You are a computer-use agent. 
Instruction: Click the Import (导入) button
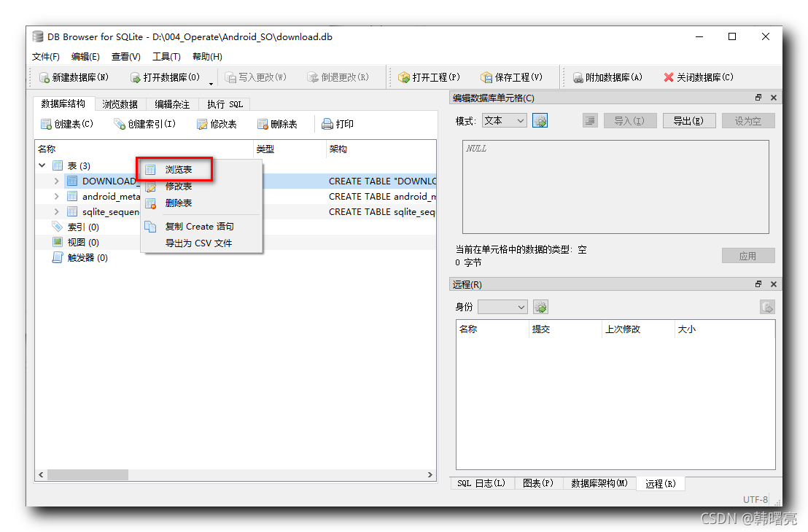click(x=630, y=120)
